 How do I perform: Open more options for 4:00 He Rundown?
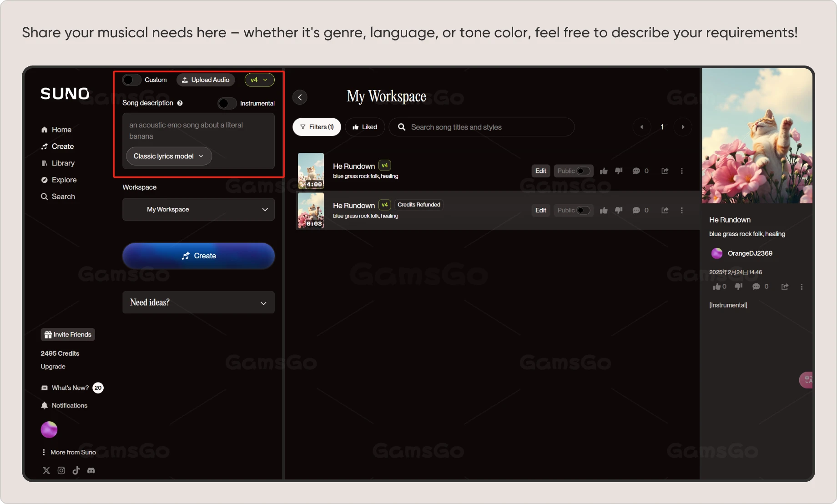[681, 171]
